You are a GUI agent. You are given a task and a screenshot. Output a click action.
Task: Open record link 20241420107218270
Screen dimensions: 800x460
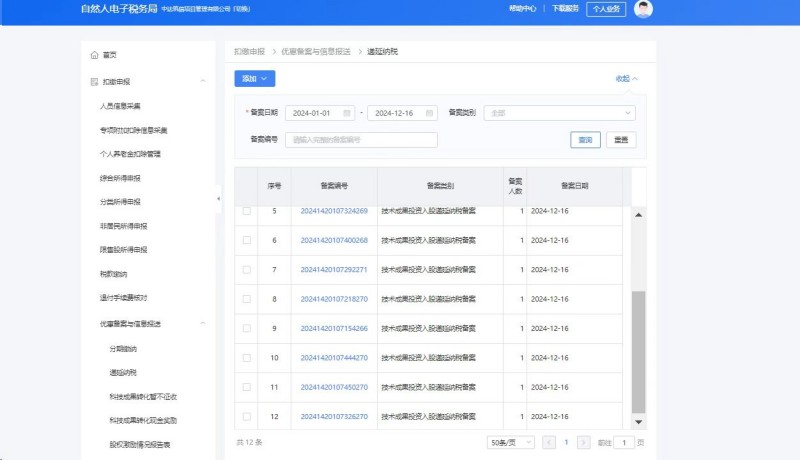click(334, 299)
